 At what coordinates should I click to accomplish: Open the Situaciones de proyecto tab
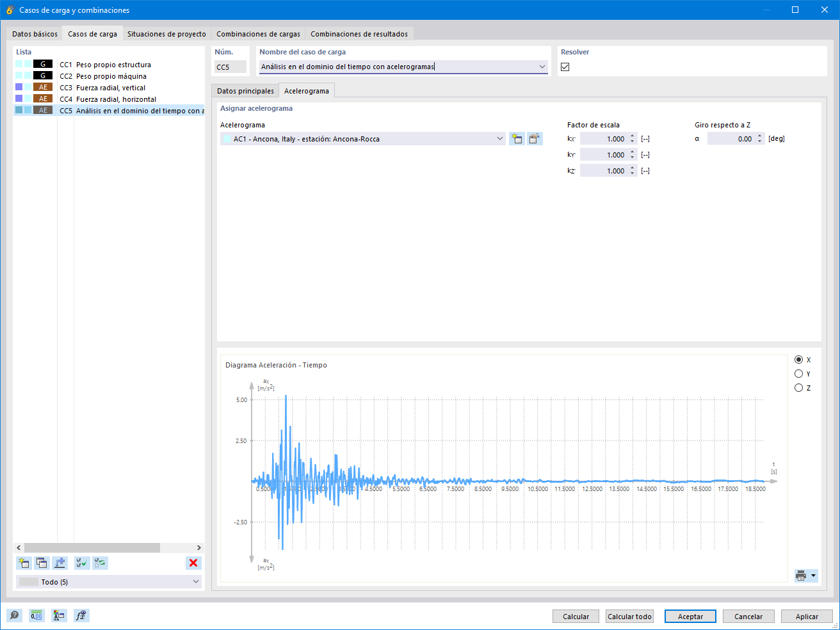click(x=166, y=34)
